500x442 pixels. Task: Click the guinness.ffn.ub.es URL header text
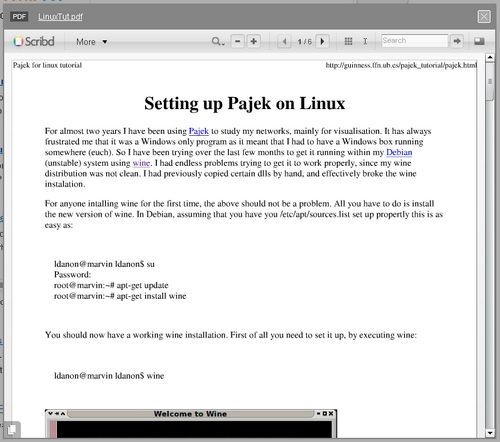(x=401, y=65)
